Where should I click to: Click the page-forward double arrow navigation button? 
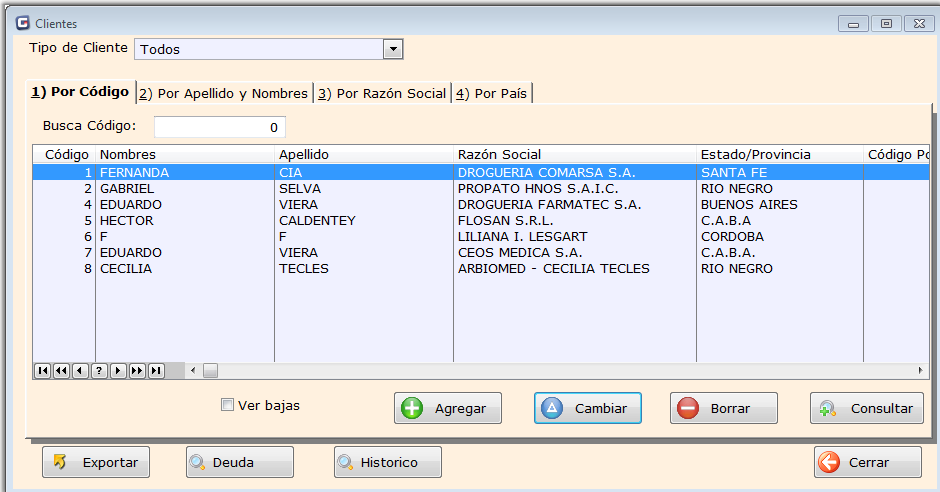(137, 371)
